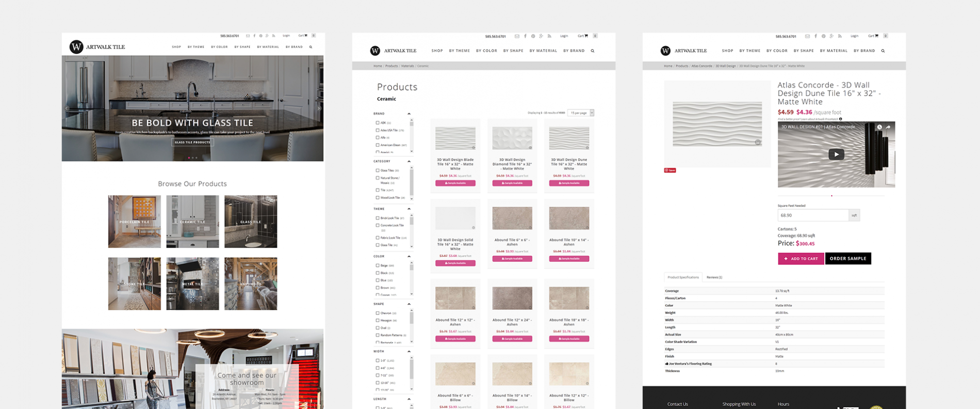Click the Materials breadcrumb on products page
This screenshot has height=409, width=980.
tap(407, 66)
